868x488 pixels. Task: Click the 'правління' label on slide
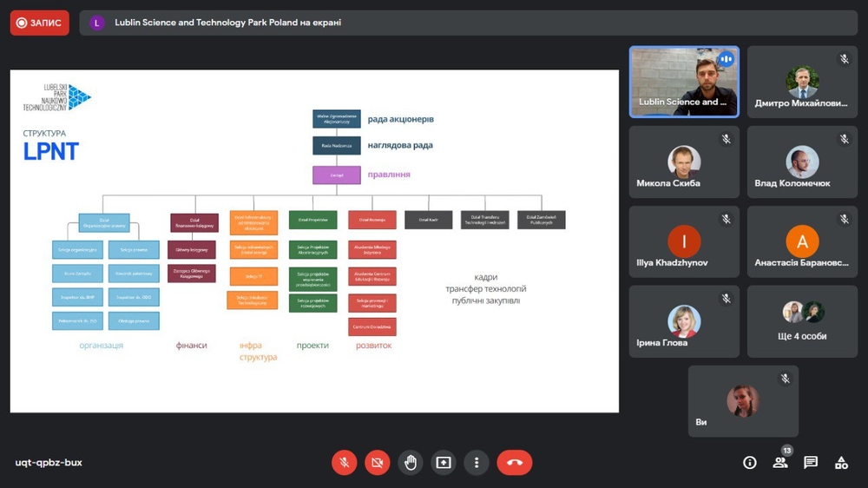389,175
